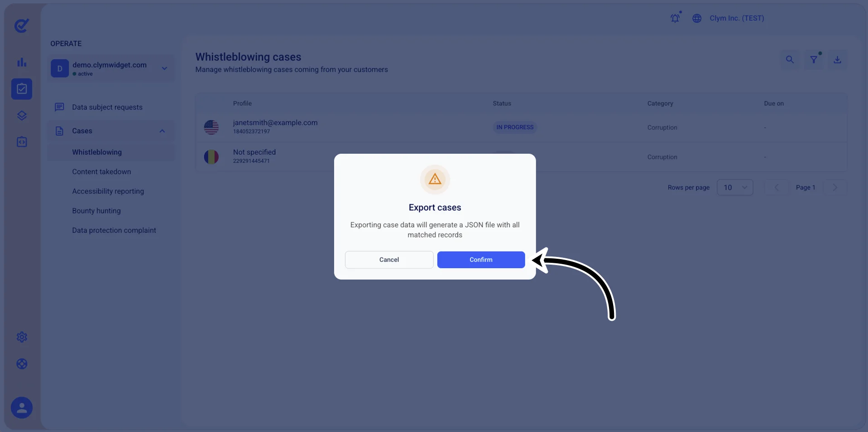Open the settings gear icon
The width and height of the screenshot is (868, 432).
(22, 337)
